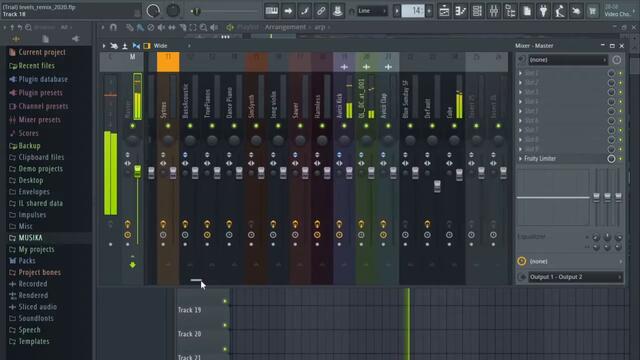Click the next pattern plus button

[429, 11]
